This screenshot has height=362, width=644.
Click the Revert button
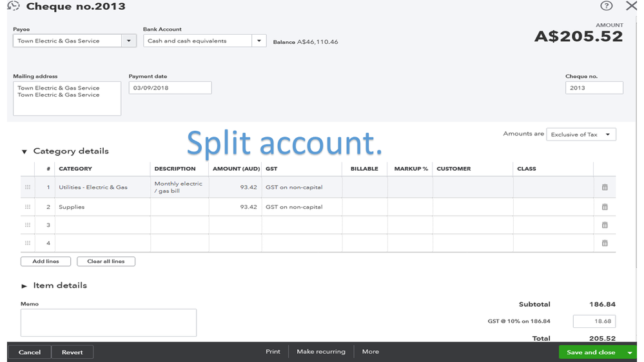72,352
